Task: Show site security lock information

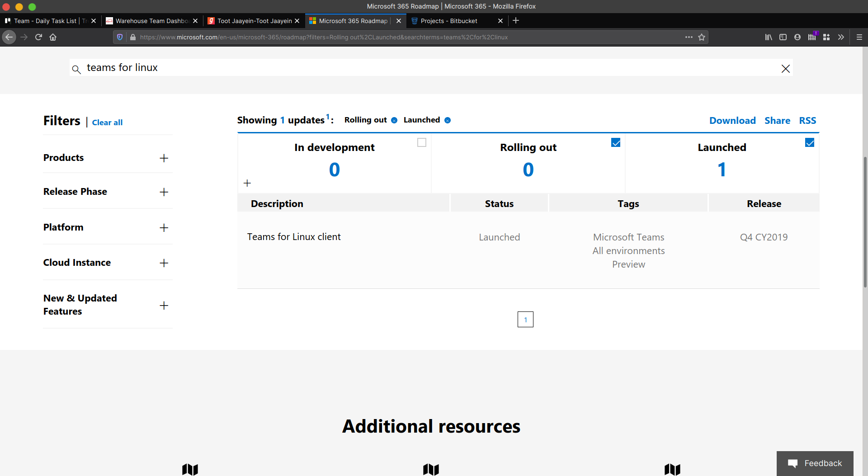Action: [x=132, y=37]
